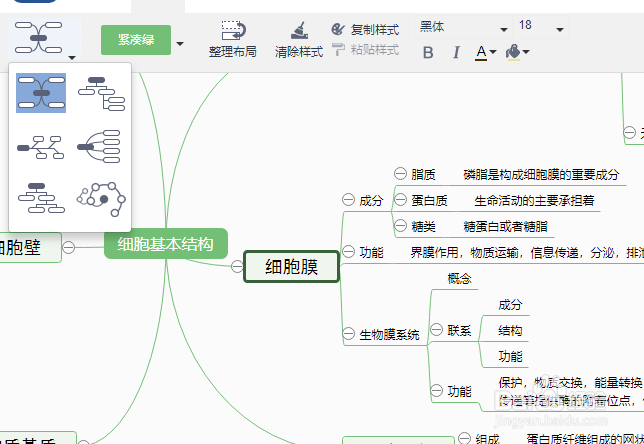Collapse the 组成 node at bottom
Screen dimensions: 644x444
coord(464,438)
